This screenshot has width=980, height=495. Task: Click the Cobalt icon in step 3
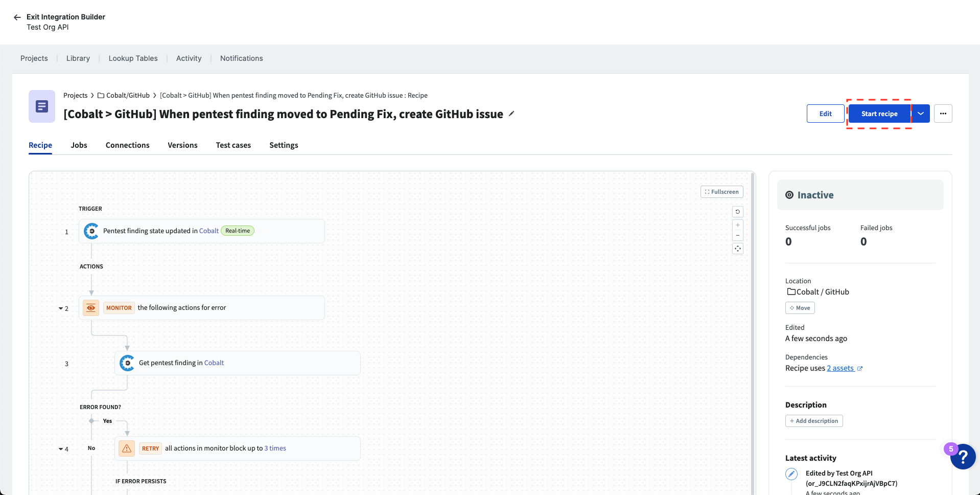click(x=127, y=363)
